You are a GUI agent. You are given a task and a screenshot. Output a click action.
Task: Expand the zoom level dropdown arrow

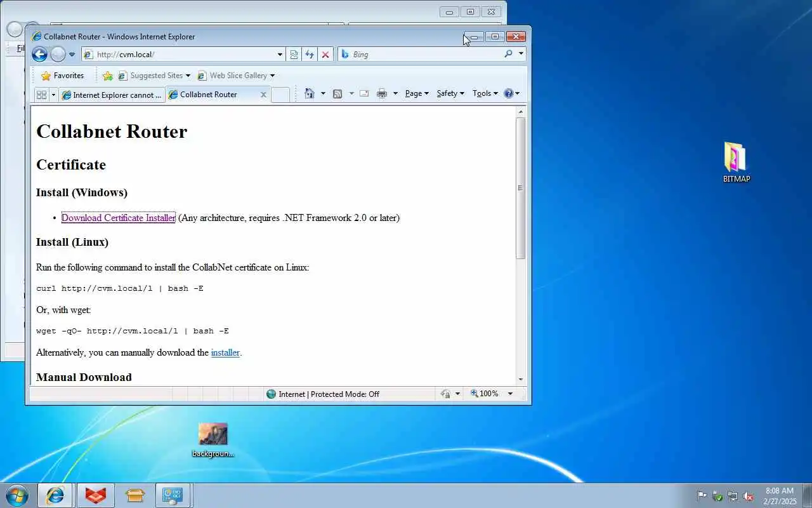510,394
